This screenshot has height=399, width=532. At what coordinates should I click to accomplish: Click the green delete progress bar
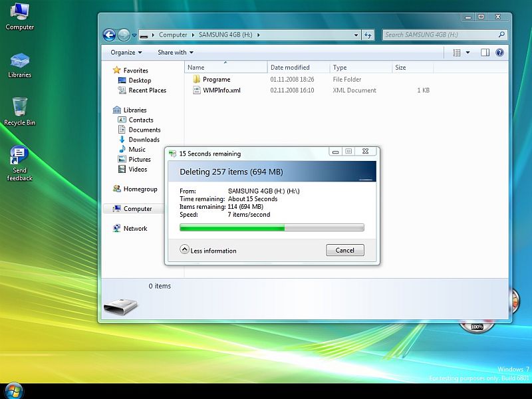[271, 227]
